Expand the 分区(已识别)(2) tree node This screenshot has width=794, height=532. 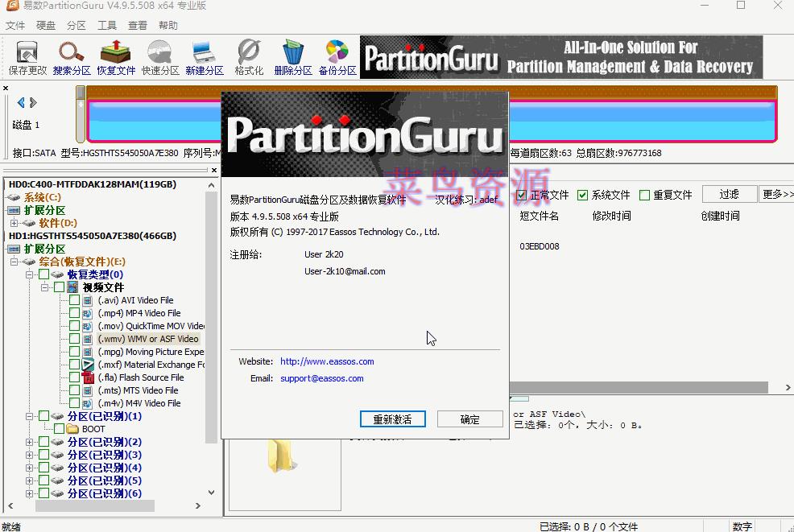[27, 442]
